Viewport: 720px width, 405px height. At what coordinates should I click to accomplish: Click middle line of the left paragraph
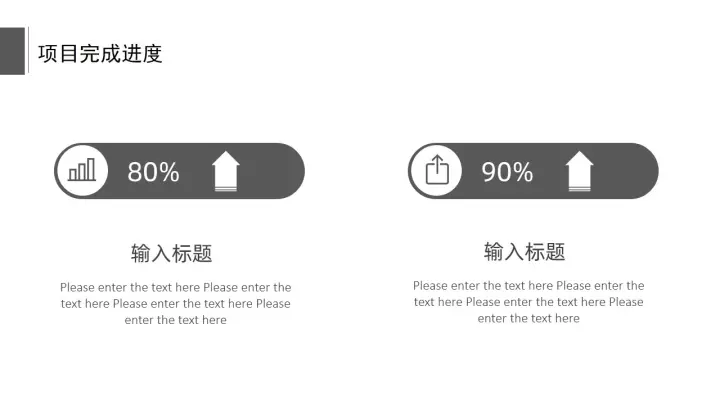(x=175, y=304)
